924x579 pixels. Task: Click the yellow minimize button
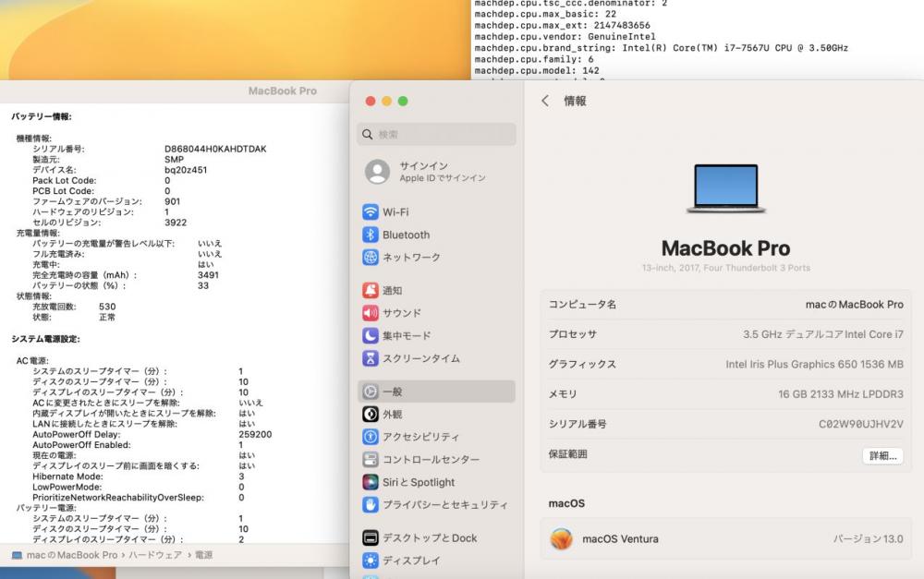click(x=386, y=102)
